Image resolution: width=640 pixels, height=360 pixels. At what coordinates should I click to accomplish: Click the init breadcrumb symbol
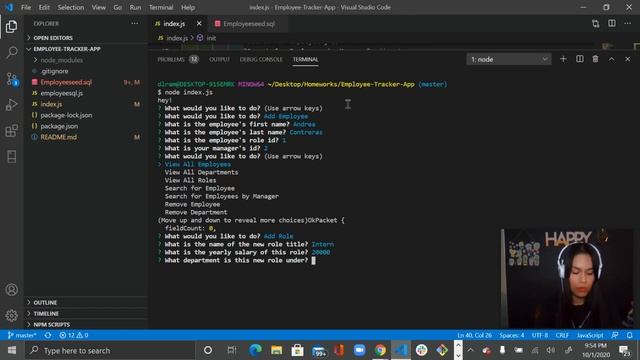coord(207,38)
